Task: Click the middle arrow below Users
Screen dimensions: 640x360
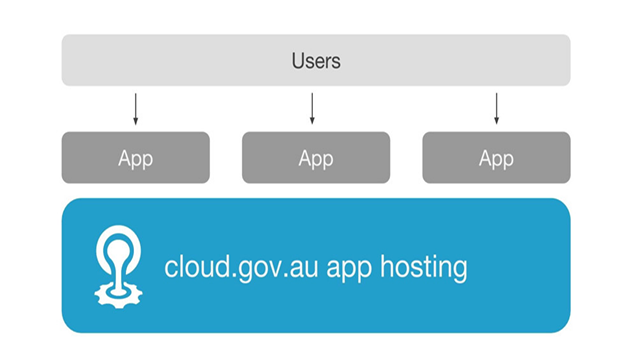Action: 312,109
